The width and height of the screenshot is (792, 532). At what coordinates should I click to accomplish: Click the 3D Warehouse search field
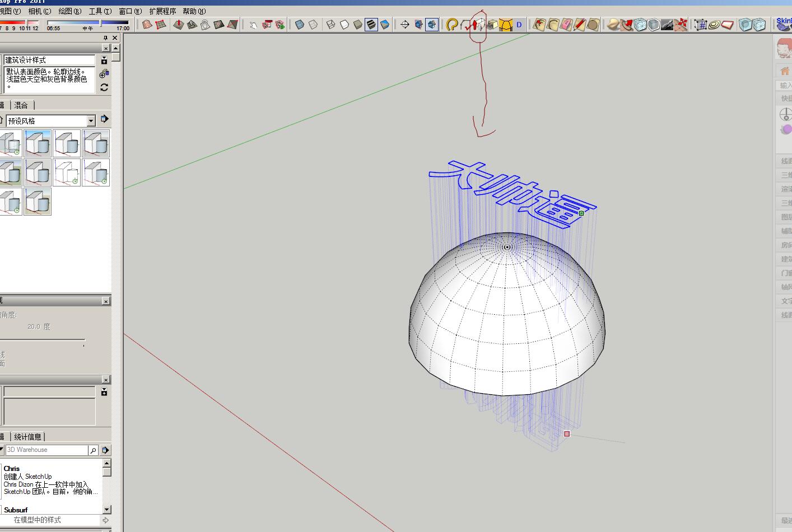click(x=46, y=450)
